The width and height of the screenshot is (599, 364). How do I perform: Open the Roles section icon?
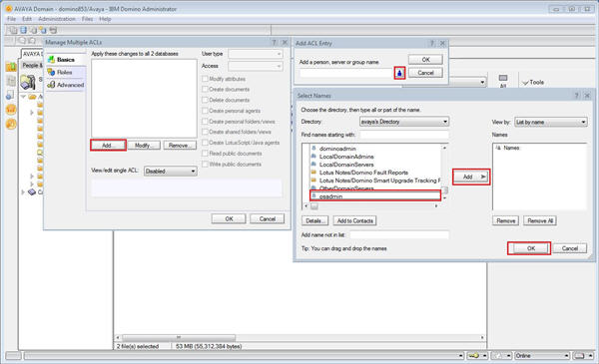(x=51, y=72)
